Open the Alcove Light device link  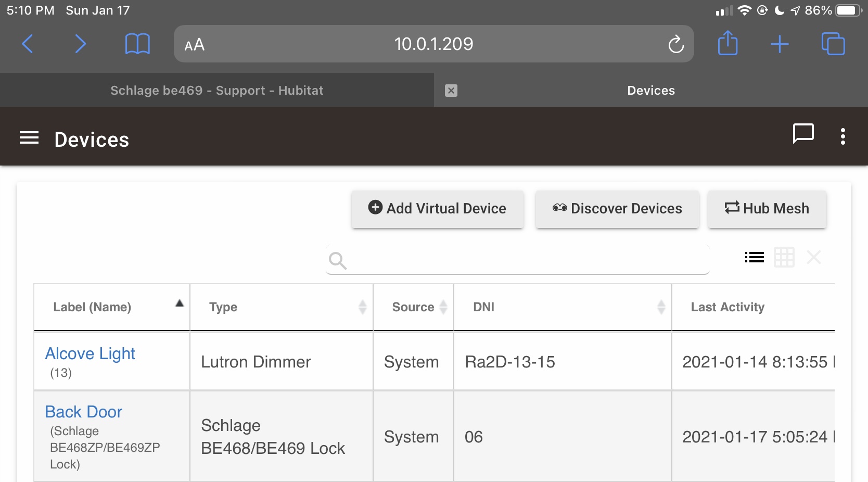(90, 353)
